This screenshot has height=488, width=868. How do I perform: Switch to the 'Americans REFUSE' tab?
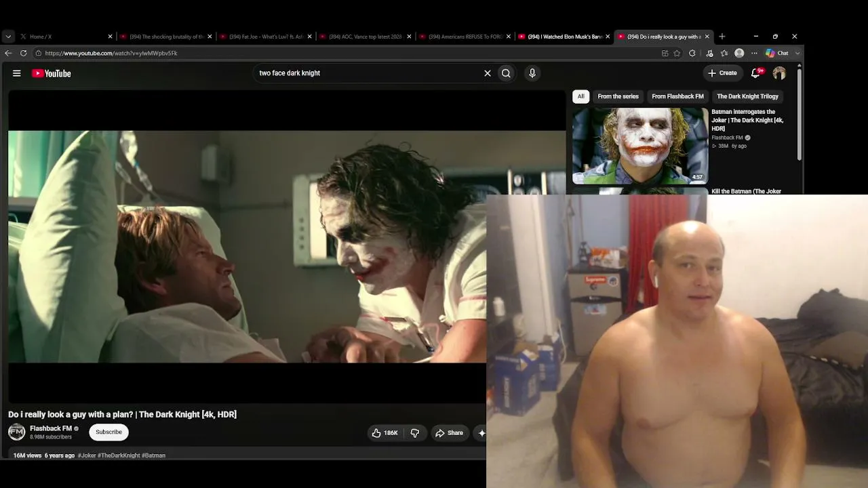[465, 37]
